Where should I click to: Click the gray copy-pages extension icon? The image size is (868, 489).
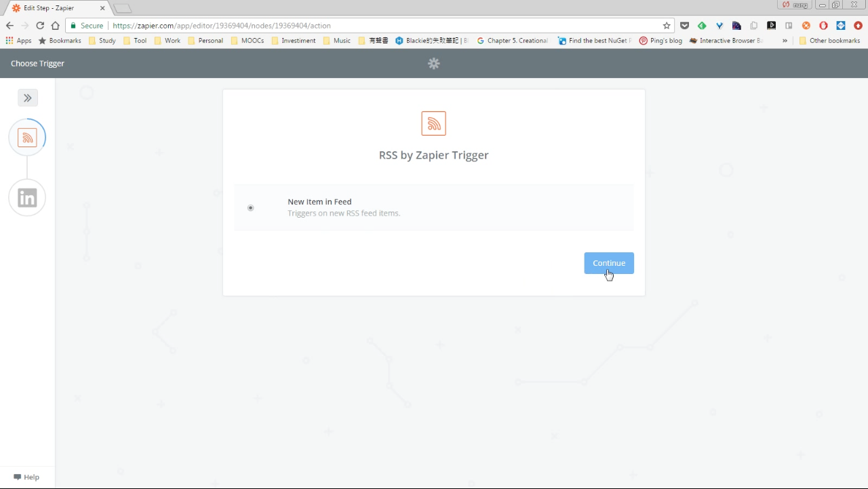[x=754, y=26]
